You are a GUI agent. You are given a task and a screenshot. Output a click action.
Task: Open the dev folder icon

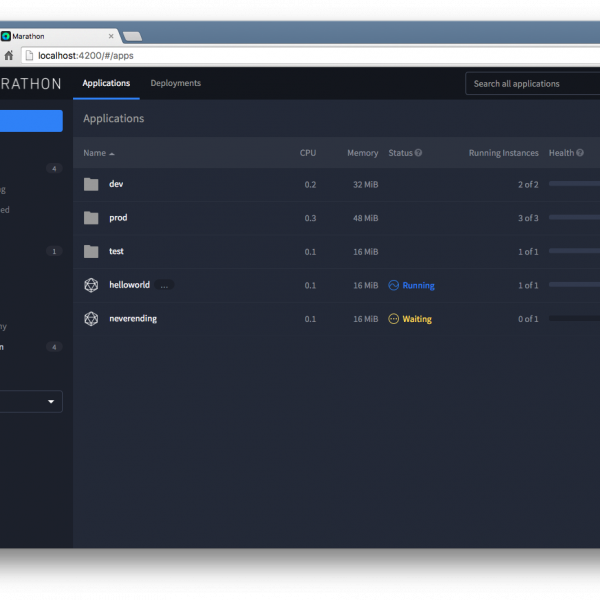[91, 184]
